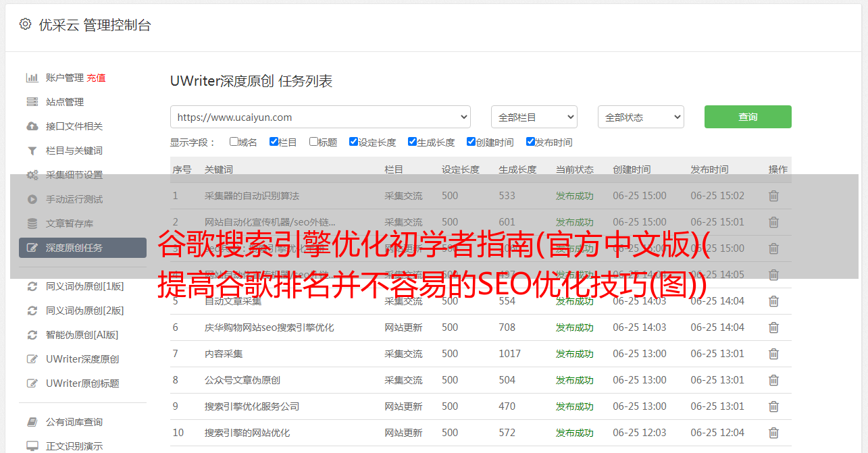
Task: Open the www.ucaiyun.com site dropdown
Action: pyautogui.click(x=320, y=117)
